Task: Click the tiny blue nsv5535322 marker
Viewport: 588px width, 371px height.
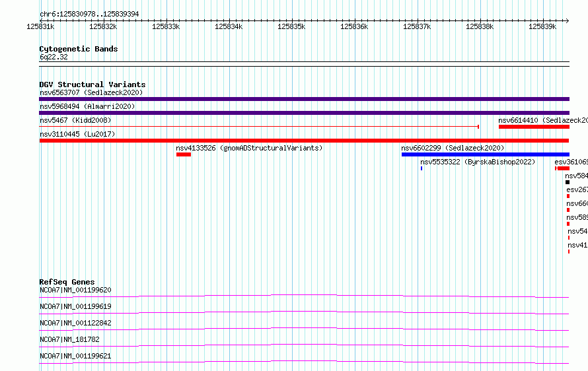Action: click(422, 168)
